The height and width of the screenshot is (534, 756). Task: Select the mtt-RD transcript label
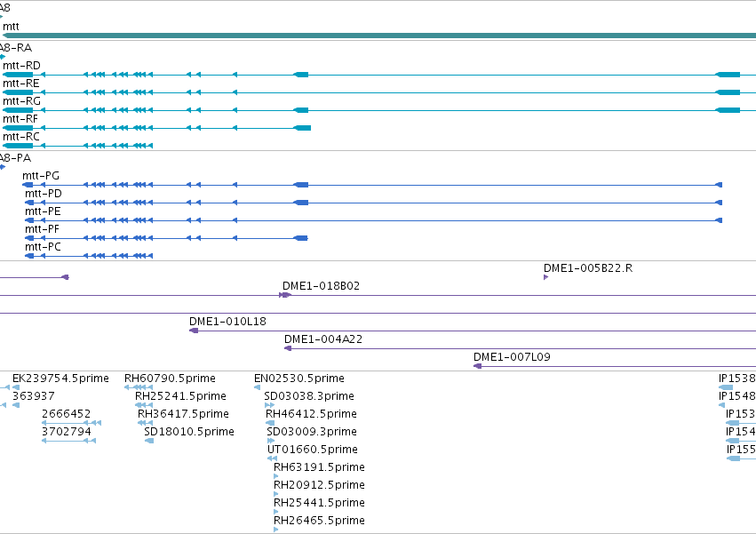point(21,66)
